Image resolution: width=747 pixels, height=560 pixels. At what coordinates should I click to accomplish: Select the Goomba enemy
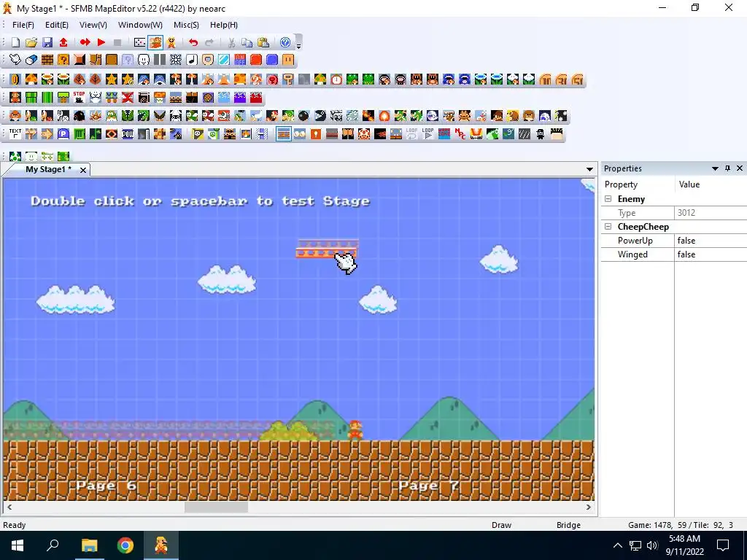tap(15, 116)
